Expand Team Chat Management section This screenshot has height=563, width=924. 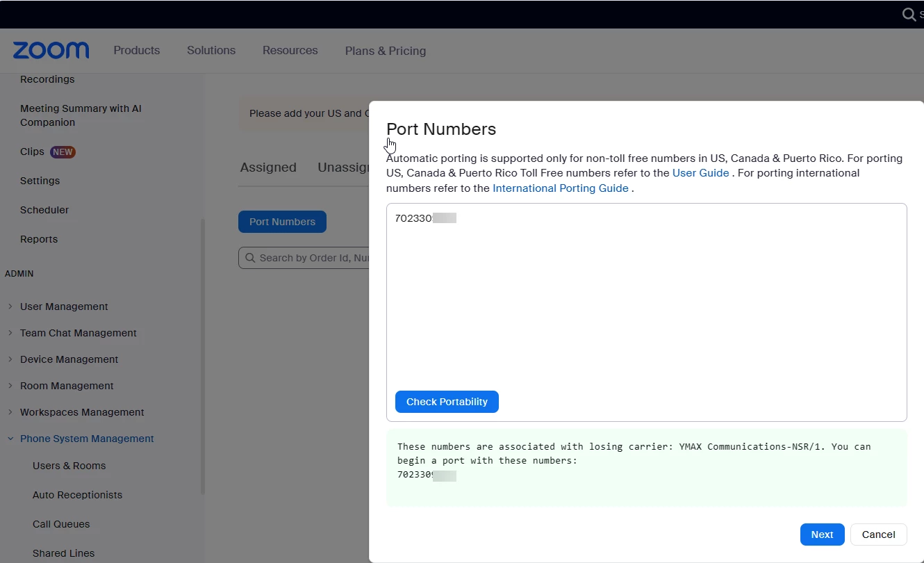tap(10, 333)
